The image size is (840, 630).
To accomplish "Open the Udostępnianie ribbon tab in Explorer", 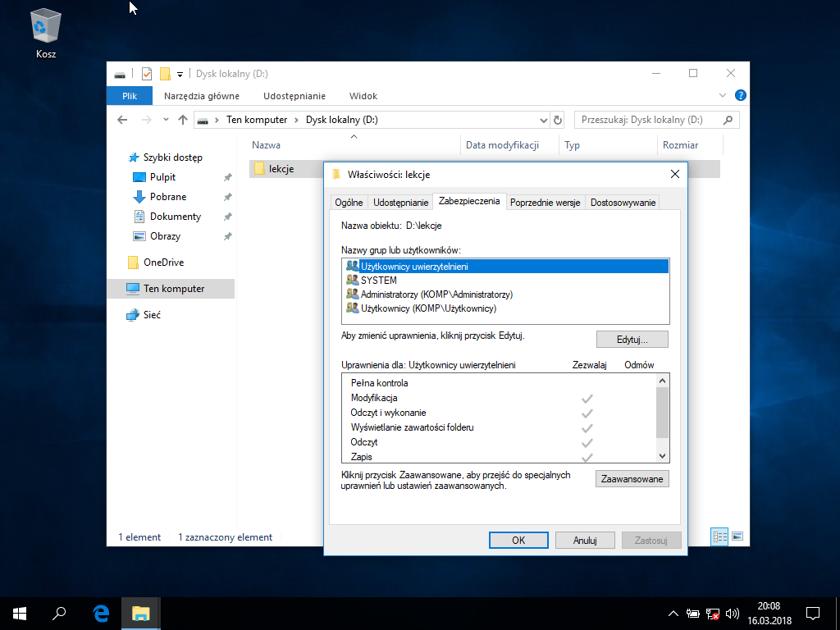I will (x=294, y=96).
